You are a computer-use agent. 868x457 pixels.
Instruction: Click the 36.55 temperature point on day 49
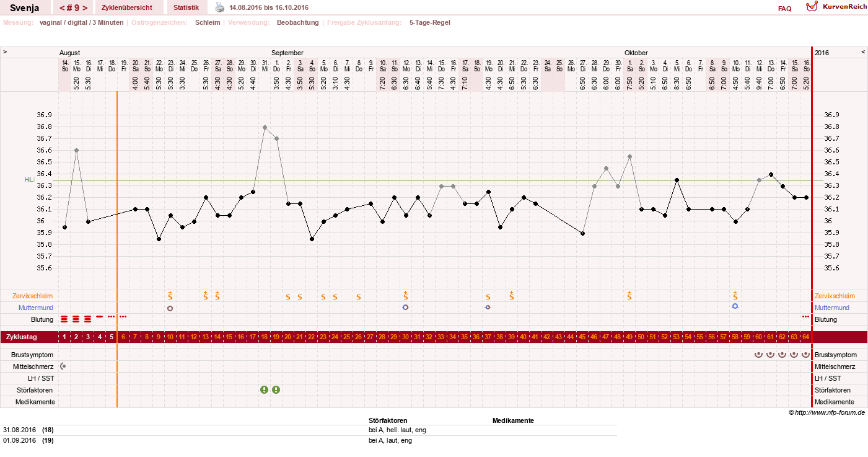(629, 156)
